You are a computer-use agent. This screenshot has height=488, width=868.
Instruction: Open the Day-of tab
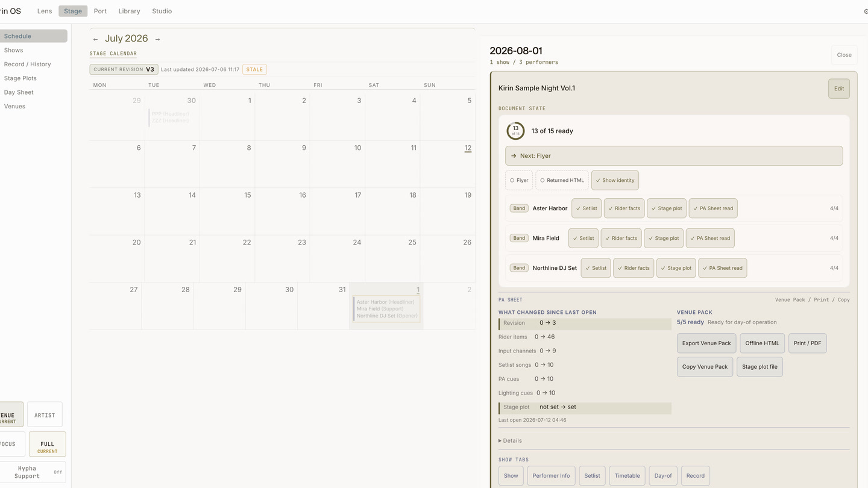point(663,476)
